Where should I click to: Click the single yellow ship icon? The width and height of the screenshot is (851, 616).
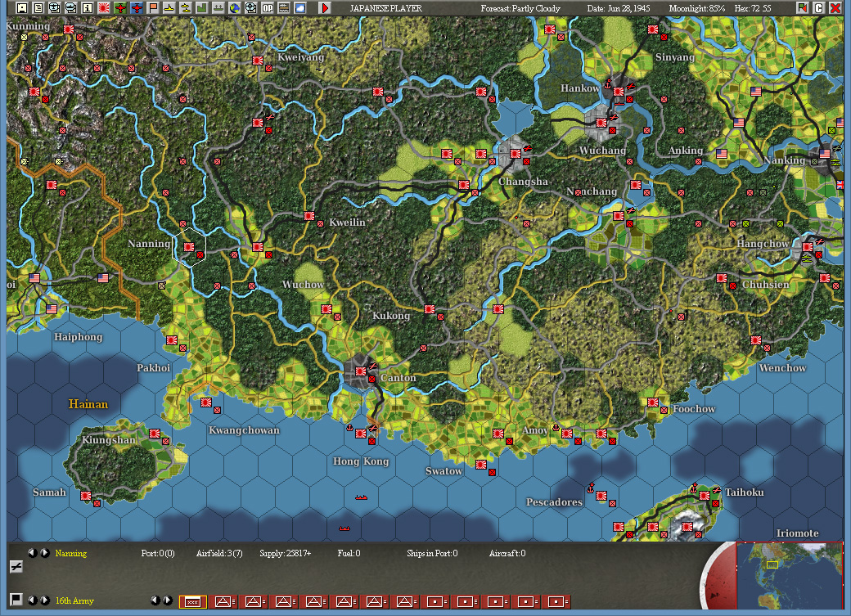point(169,7)
